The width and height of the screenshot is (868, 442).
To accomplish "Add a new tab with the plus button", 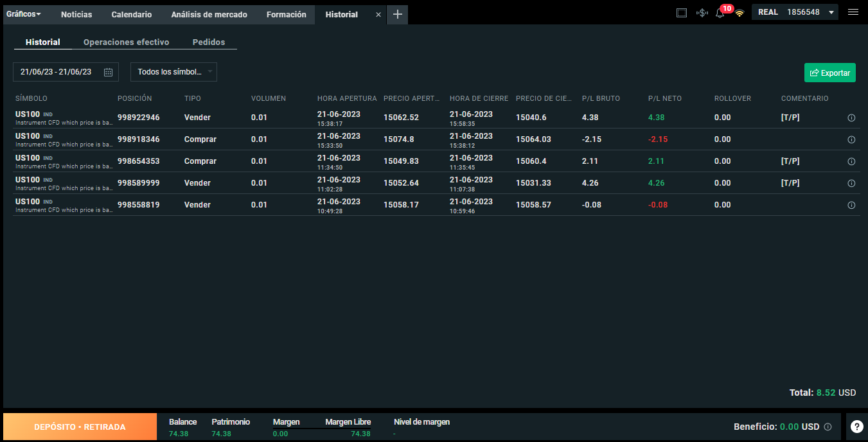I will point(397,14).
